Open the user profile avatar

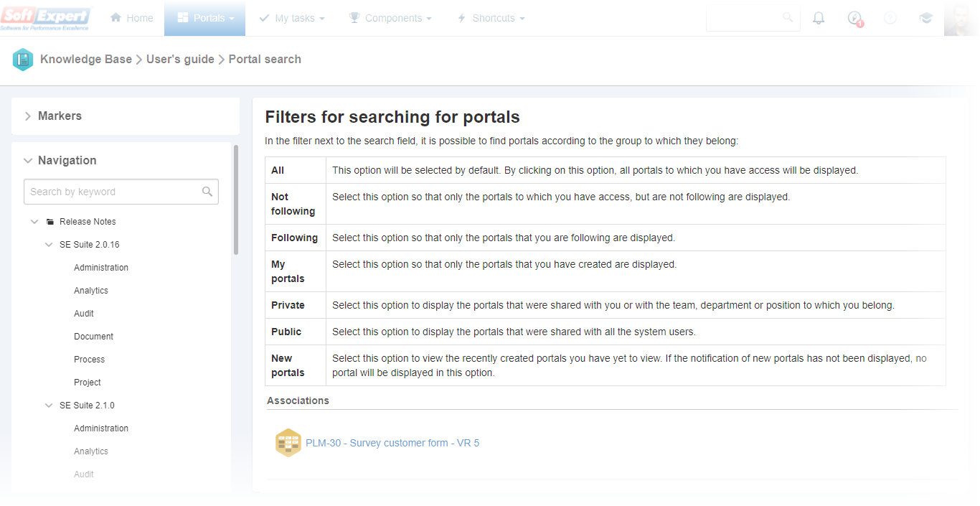tap(962, 18)
